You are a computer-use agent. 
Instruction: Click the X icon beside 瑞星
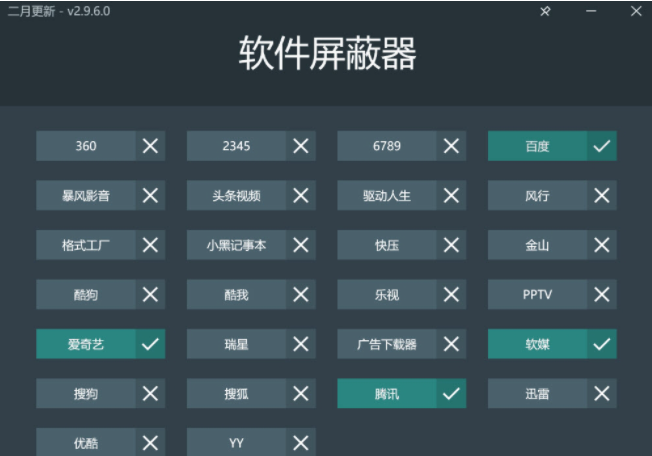(x=301, y=344)
